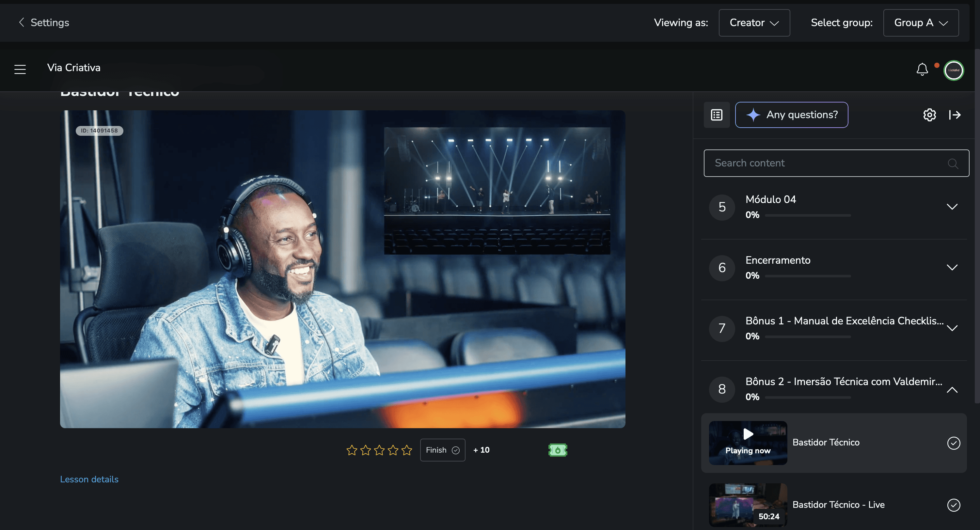Screen dimensions: 980x530
Task: Open the hamburger menu beside Via Criativa
Action: 20,69
